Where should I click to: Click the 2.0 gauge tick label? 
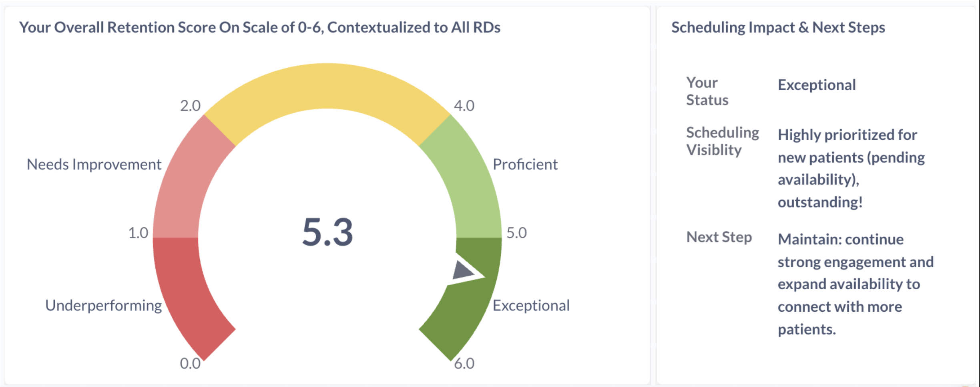tap(190, 106)
